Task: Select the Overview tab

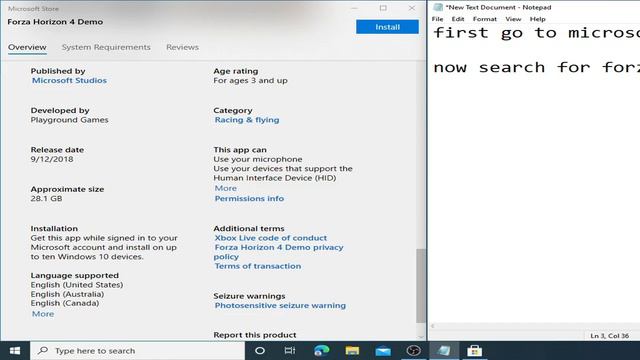Action: [27, 47]
